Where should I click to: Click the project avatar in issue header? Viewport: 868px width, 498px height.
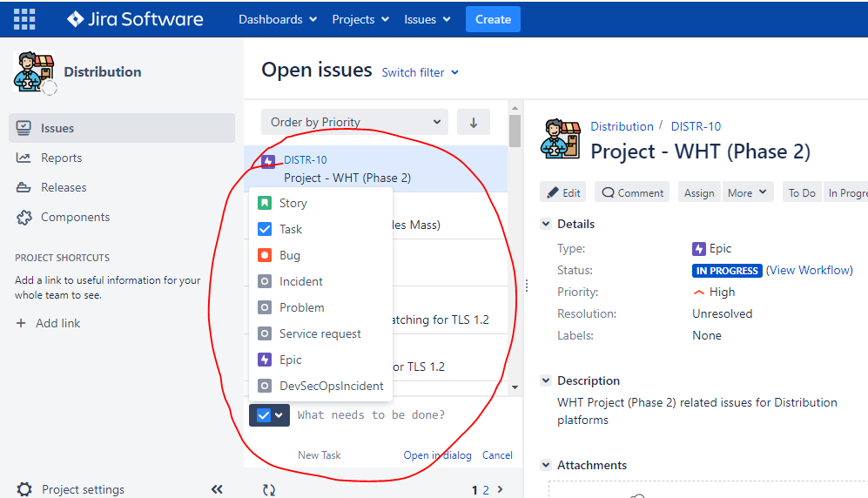point(560,139)
